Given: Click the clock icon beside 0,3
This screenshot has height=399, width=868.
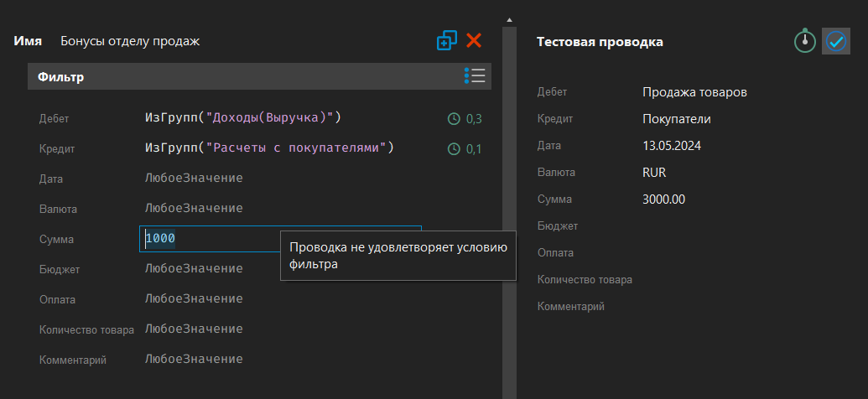Looking at the screenshot, I should (x=454, y=119).
